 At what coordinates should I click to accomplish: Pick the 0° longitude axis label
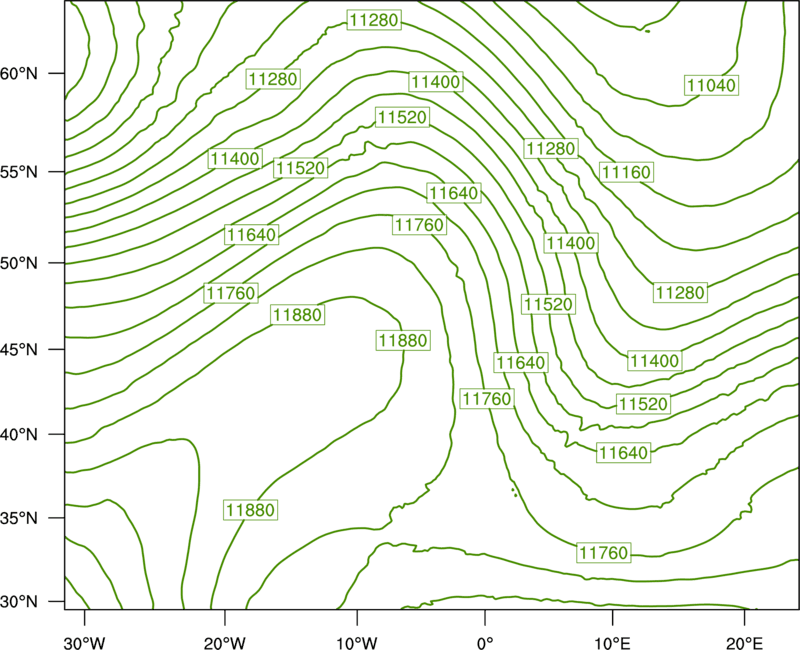click(x=485, y=642)
